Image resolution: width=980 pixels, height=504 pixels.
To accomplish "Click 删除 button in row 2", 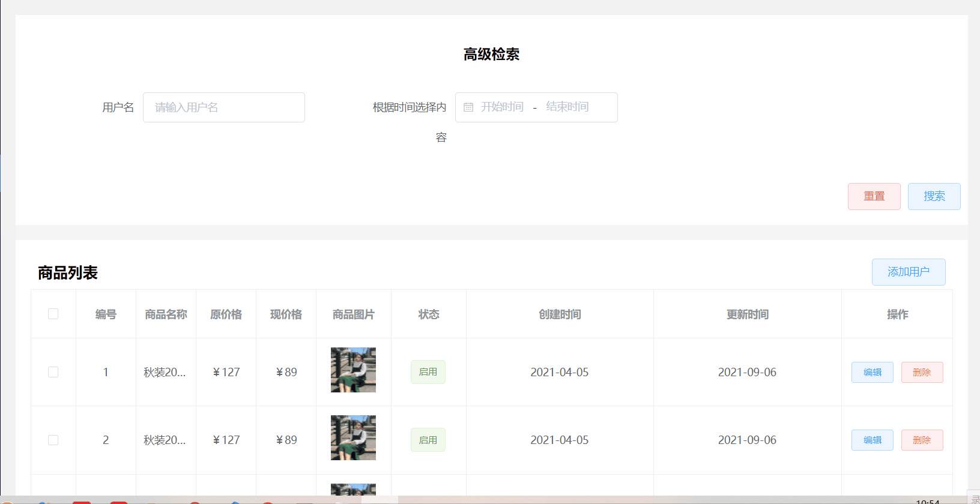I will pyautogui.click(x=922, y=440).
